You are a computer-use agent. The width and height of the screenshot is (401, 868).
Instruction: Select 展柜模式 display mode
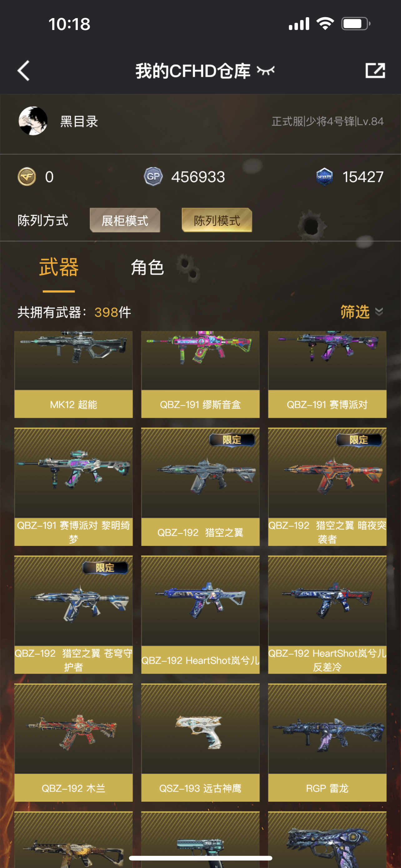point(125,220)
